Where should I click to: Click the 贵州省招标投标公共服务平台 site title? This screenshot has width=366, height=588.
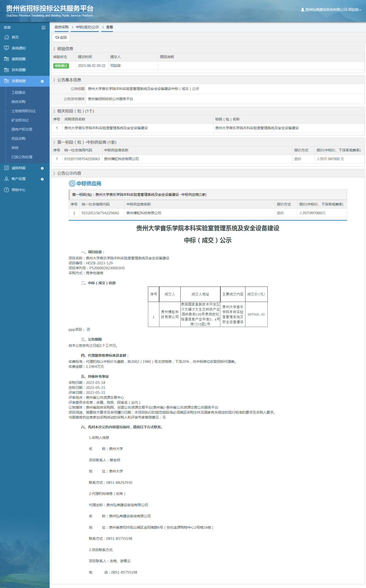(50, 9)
